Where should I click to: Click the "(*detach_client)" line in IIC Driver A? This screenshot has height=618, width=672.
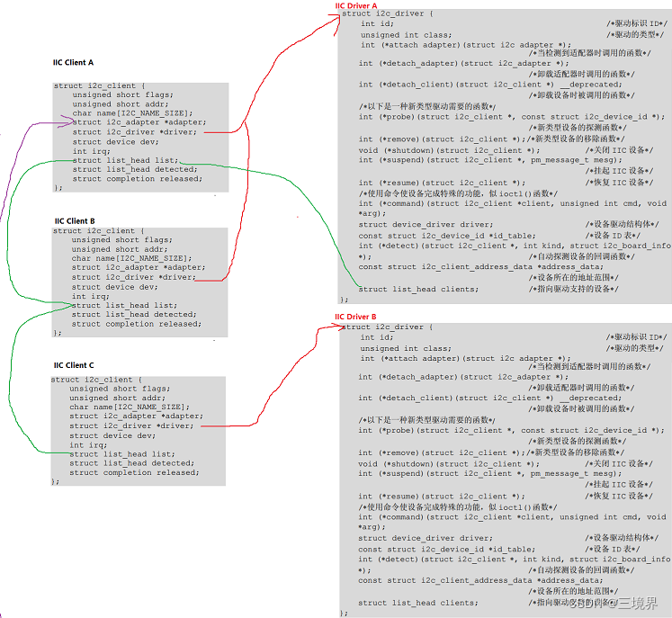coord(490,85)
